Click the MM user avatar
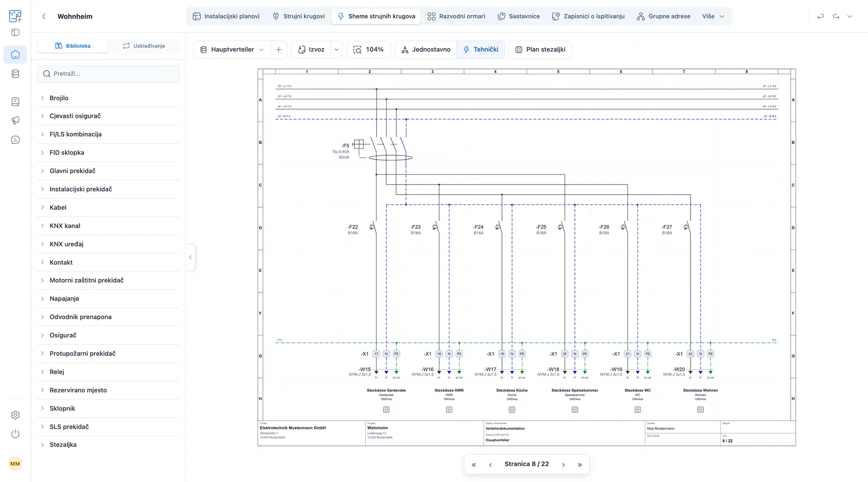The width and height of the screenshot is (868, 482). coord(15,464)
